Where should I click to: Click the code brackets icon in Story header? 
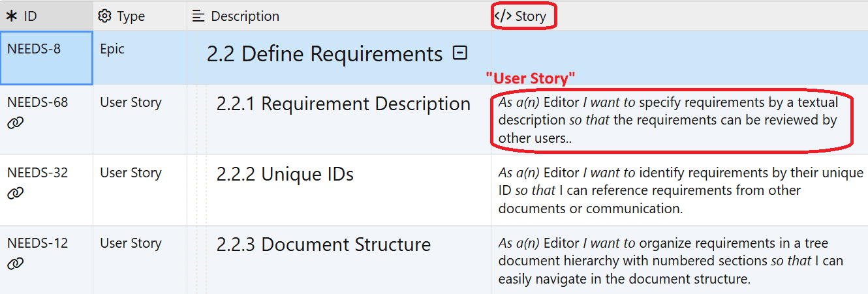pyautogui.click(x=503, y=16)
